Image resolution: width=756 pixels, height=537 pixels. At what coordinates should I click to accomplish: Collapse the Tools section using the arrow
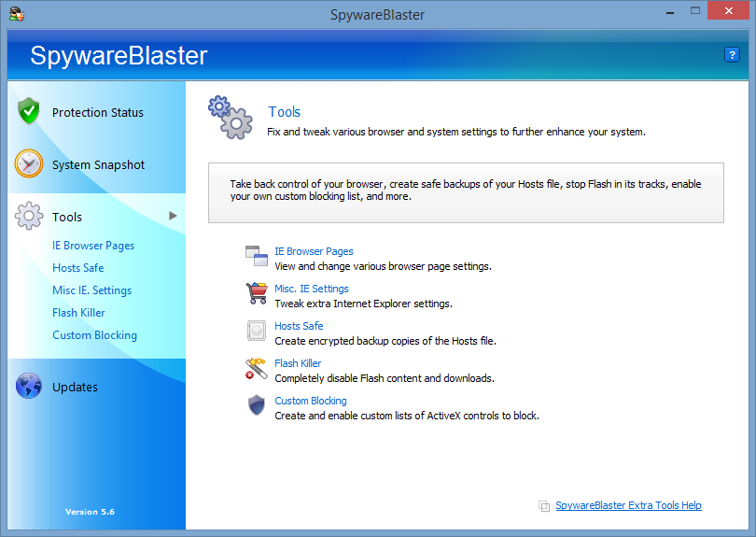click(173, 216)
